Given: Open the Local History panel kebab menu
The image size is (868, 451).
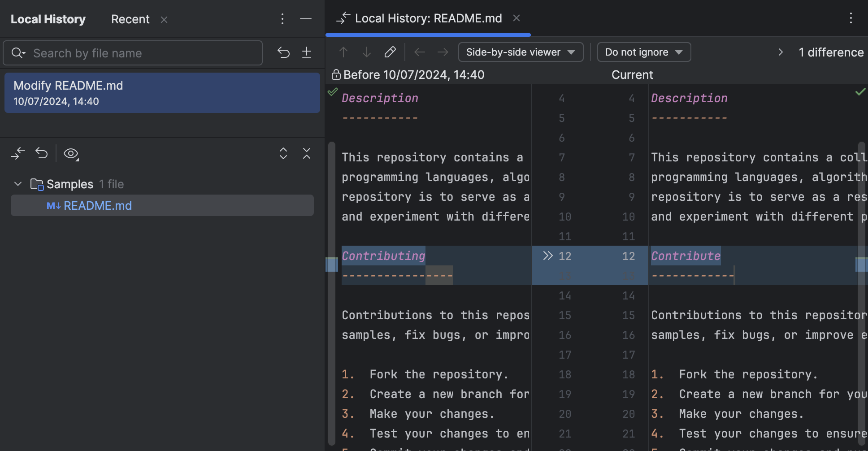Looking at the screenshot, I should tap(282, 19).
